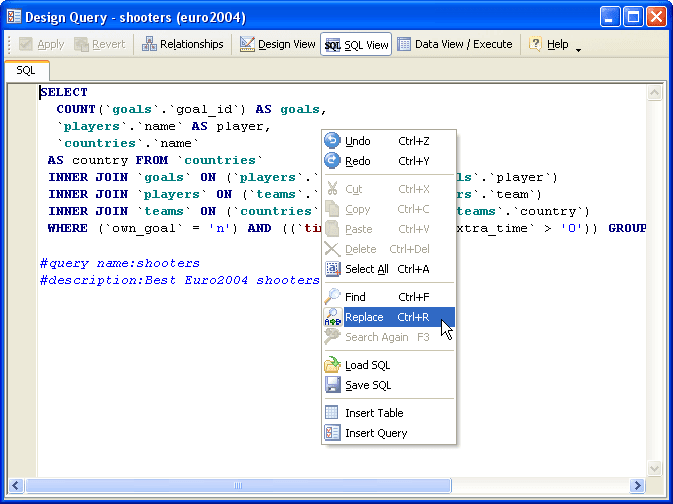Choose Load SQL menu entry
The image size is (673, 504).
tap(388, 365)
